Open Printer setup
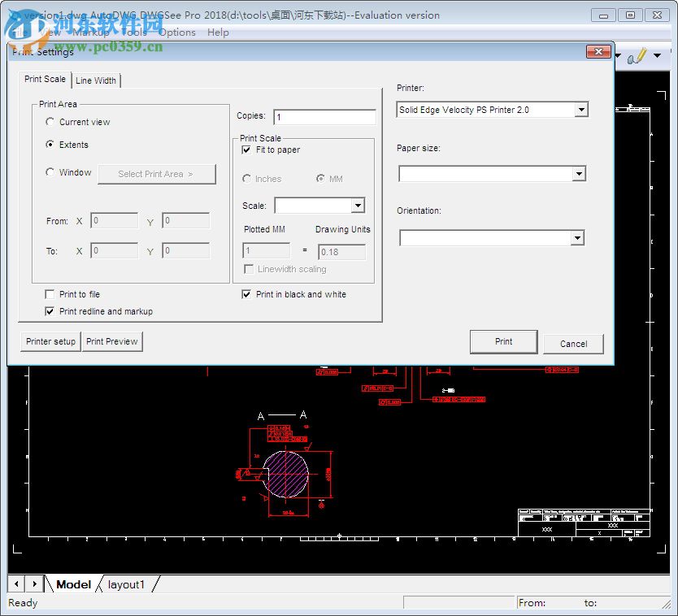Screen dimensions: 678x616 (x=50, y=341)
